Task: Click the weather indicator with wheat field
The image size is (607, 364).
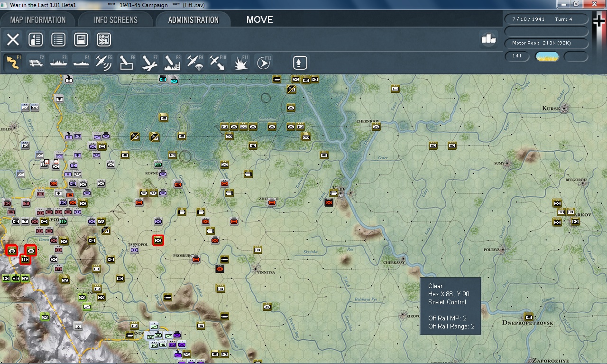Action: [x=547, y=56]
